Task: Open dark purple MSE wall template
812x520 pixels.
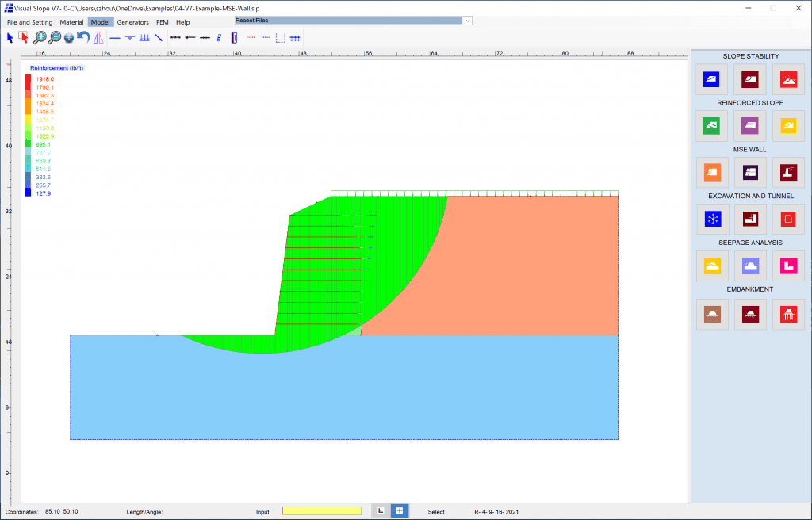Action: tap(750, 173)
